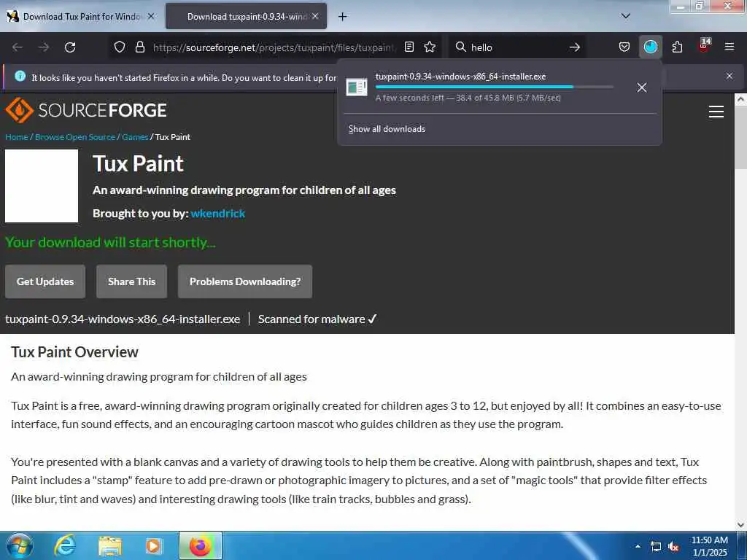Open the ad blocker extension with badge 14
Screen dimensions: 747x560
click(704, 46)
